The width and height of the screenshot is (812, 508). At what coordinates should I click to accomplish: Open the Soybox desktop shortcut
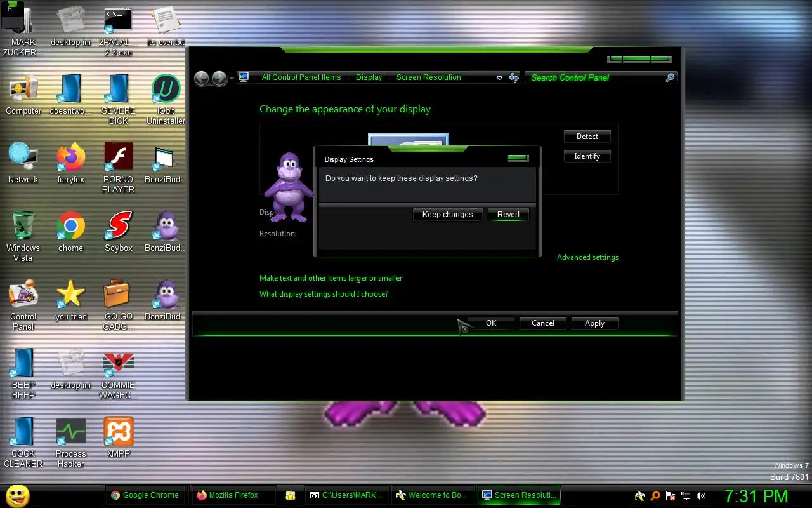(x=118, y=232)
